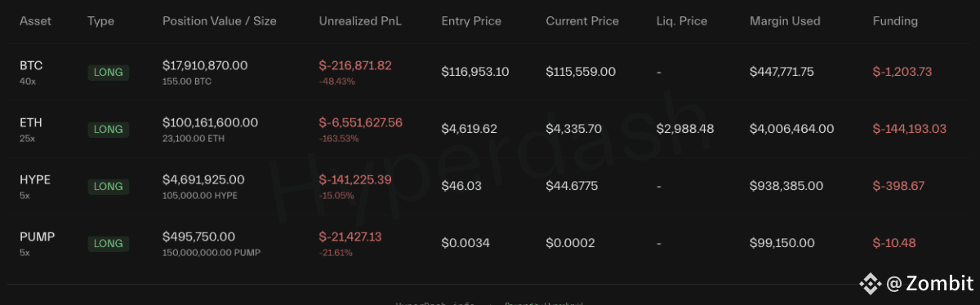
Task: Click the Margin Used column header
Action: [785, 21]
